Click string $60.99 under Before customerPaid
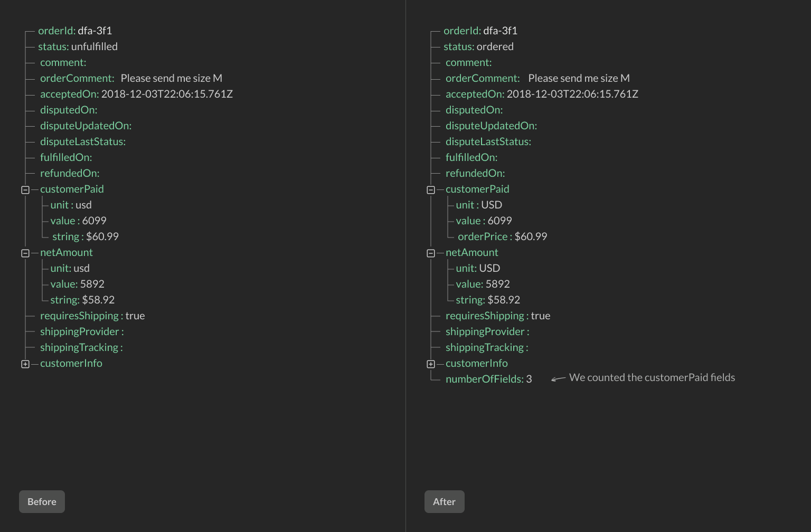The width and height of the screenshot is (811, 532). point(85,236)
